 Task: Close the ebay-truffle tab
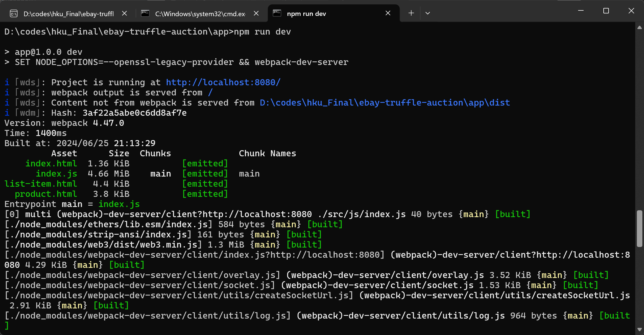(x=124, y=13)
